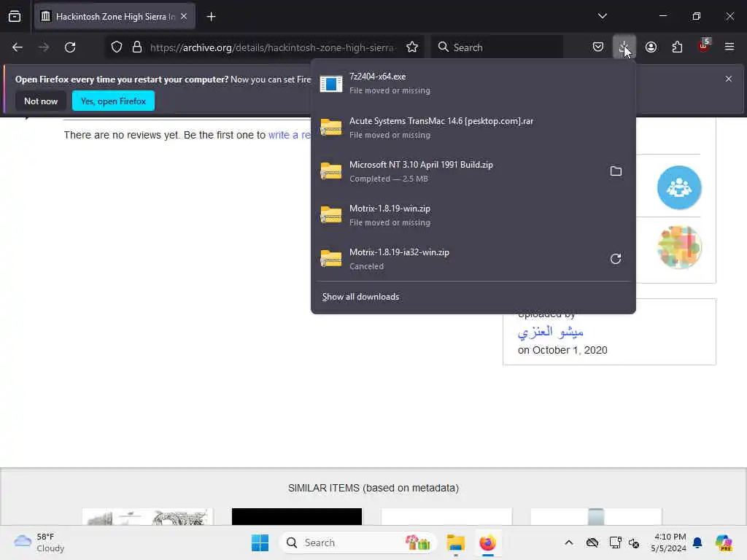Select Acute Systems TransMac rar download

click(x=473, y=128)
